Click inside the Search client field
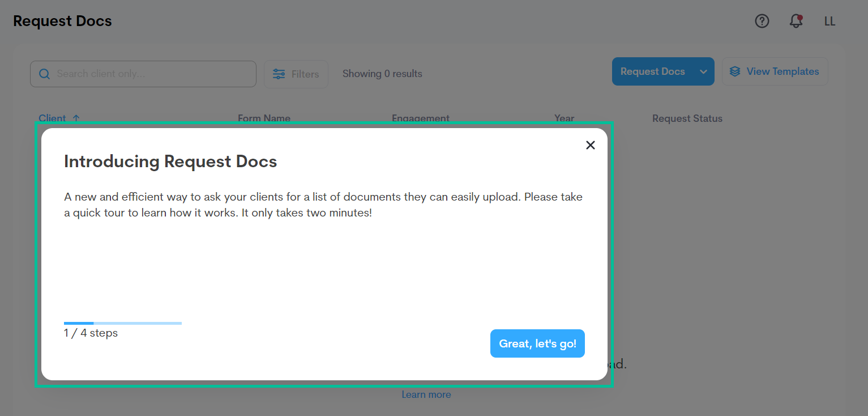This screenshot has height=416, width=868. tap(142, 74)
